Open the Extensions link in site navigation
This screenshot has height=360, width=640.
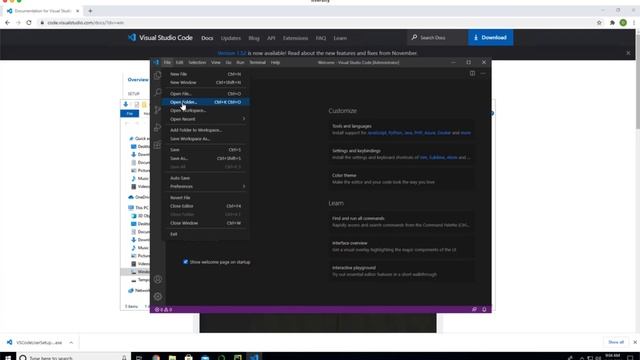click(295, 38)
